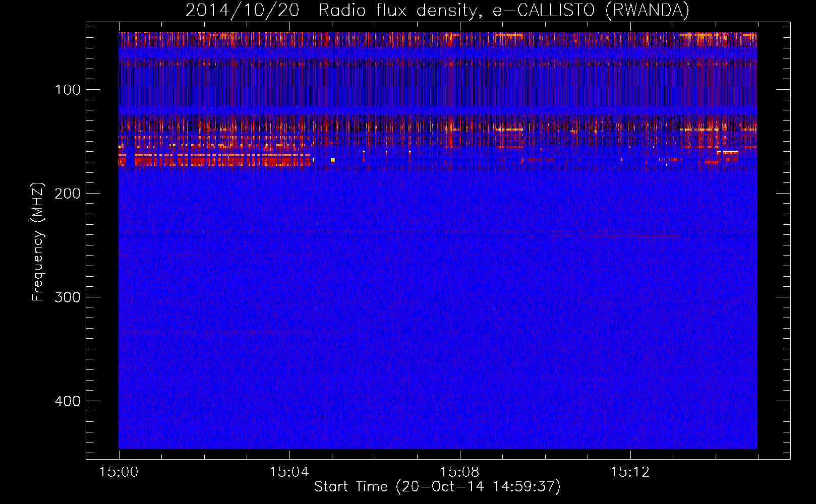Viewport: 816px width, 504px height.
Task: Click the plot title text at top
Action: [437, 11]
